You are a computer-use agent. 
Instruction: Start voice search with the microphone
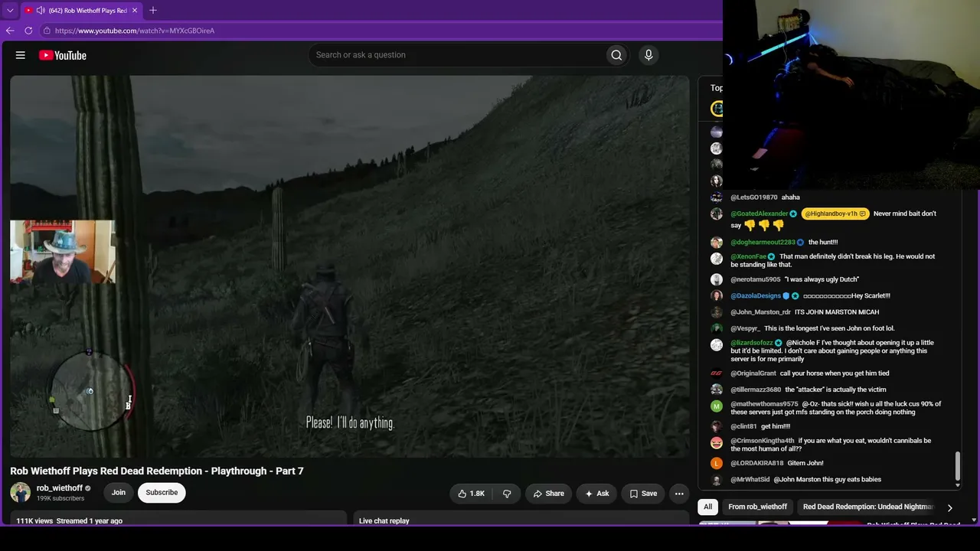tap(648, 55)
